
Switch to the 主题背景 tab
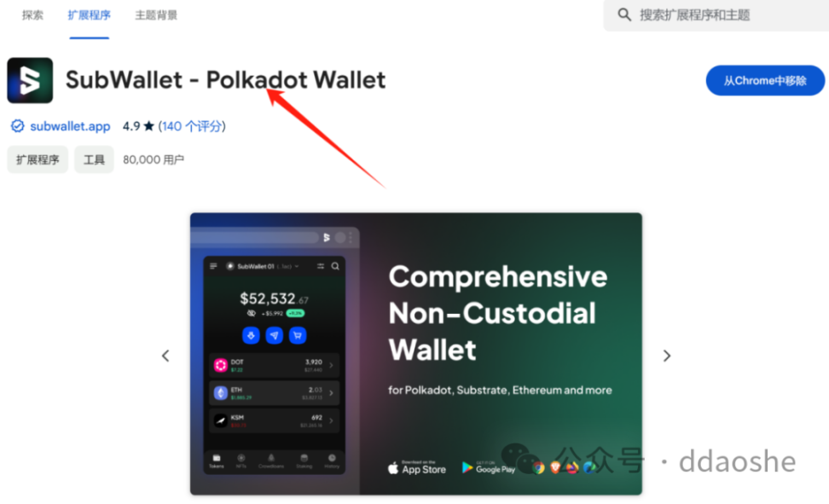click(x=156, y=15)
